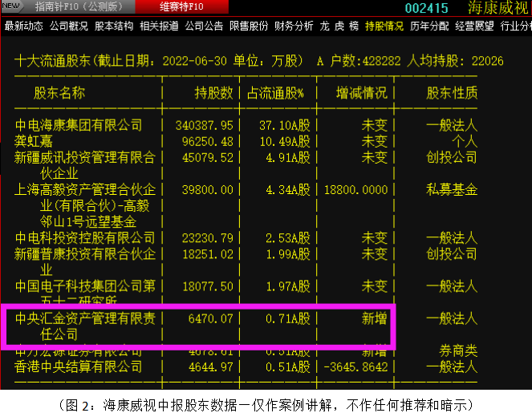Click holding value 18251.02
The image size is (532, 417).
click(208, 254)
